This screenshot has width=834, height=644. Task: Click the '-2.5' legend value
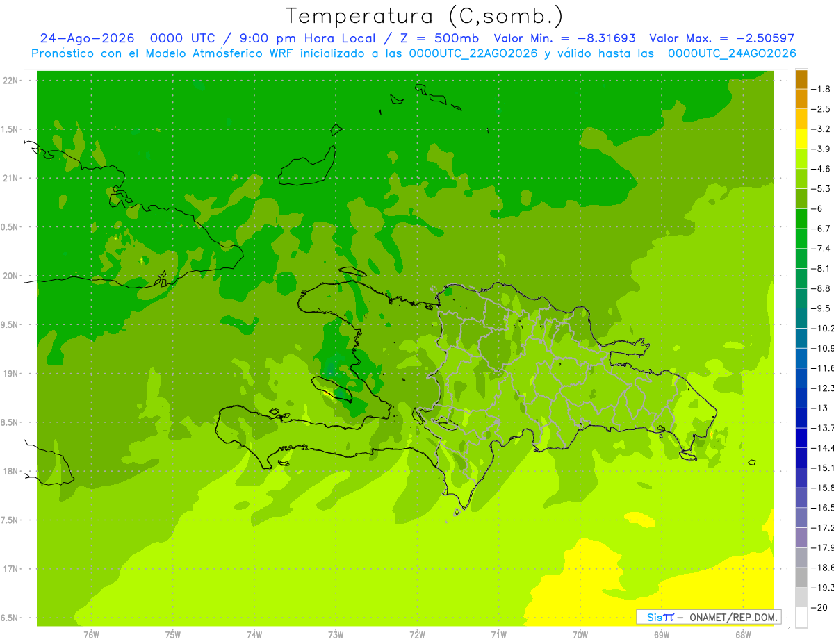tap(821, 109)
